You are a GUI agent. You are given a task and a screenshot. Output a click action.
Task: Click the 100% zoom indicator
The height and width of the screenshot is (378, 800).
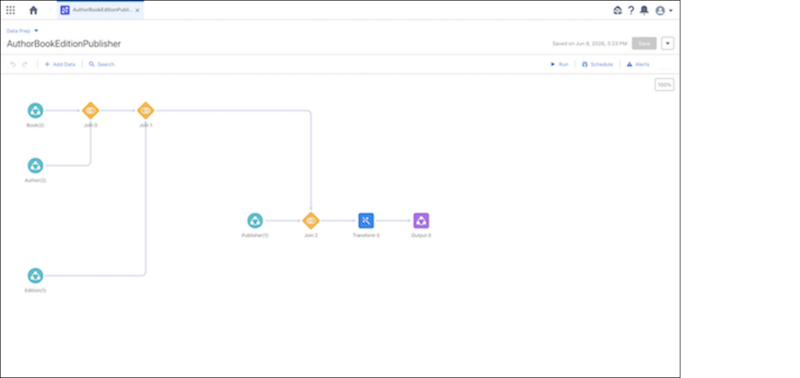[x=664, y=85]
